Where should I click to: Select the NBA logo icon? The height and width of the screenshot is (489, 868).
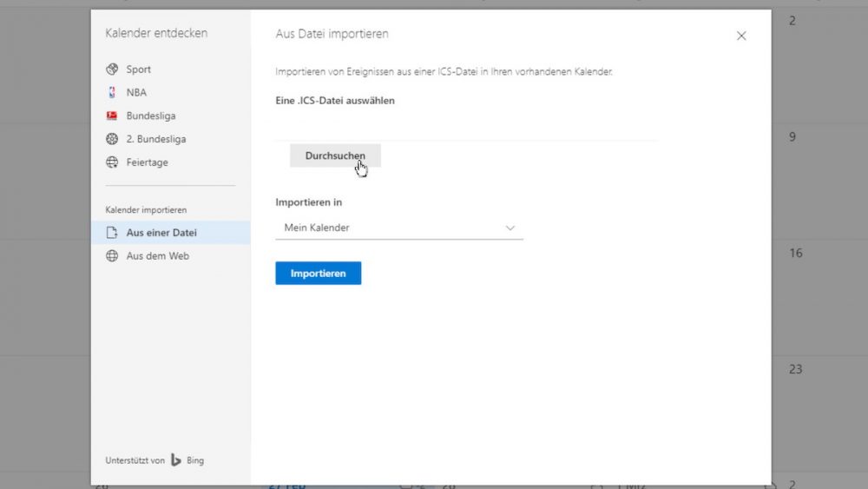[112, 92]
